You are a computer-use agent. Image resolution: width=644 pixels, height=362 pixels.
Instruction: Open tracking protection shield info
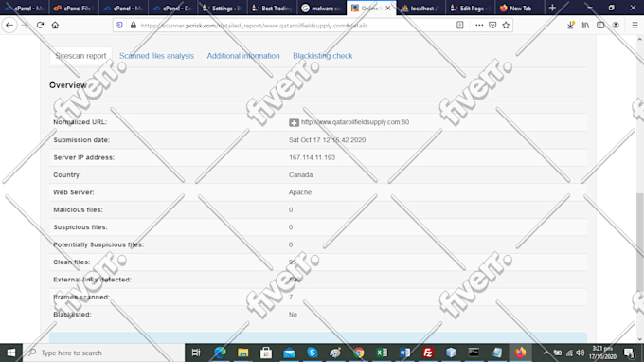[x=119, y=25]
